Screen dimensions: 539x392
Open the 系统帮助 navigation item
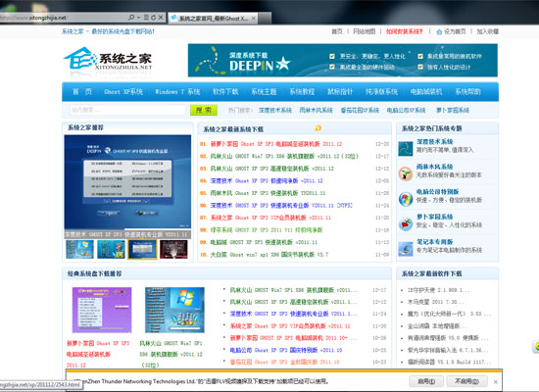(467, 91)
